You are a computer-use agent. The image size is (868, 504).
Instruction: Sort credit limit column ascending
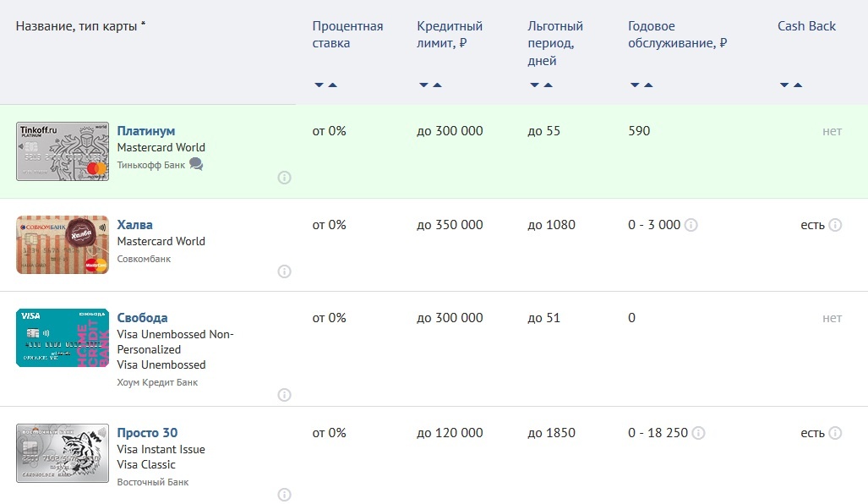point(437,85)
